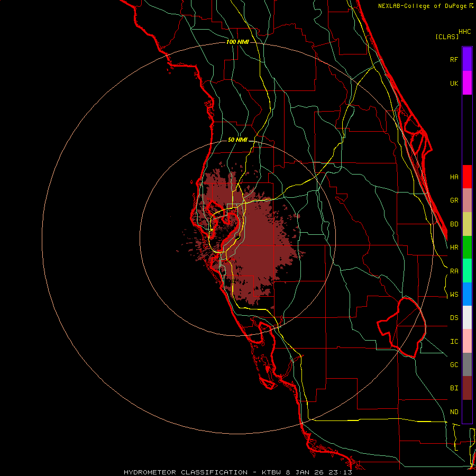Click the "DS" legend label

(454, 318)
